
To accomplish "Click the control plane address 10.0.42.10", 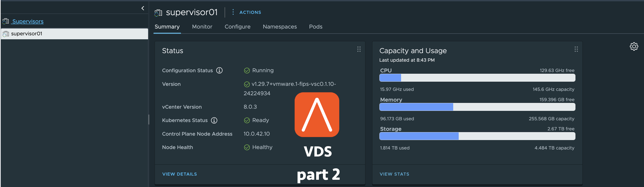I will point(257,134).
